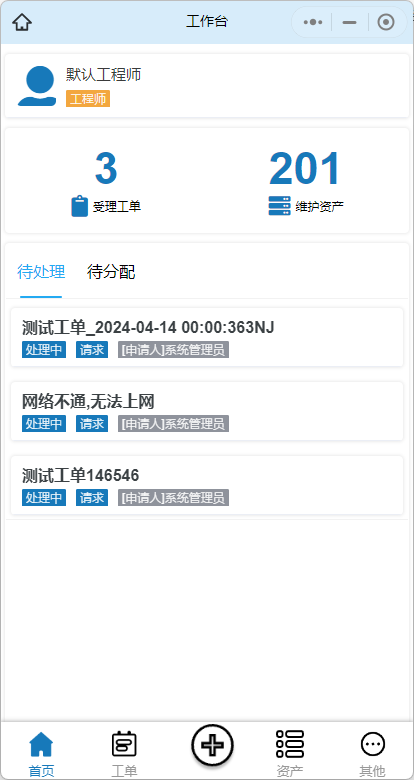Switch to the 待处理 tab
Viewport: 414px width, 780px height.
(41, 272)
